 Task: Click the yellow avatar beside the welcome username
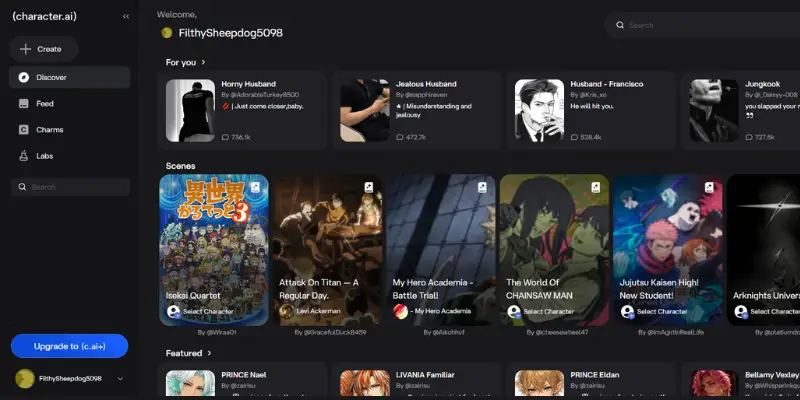[167, 33]
